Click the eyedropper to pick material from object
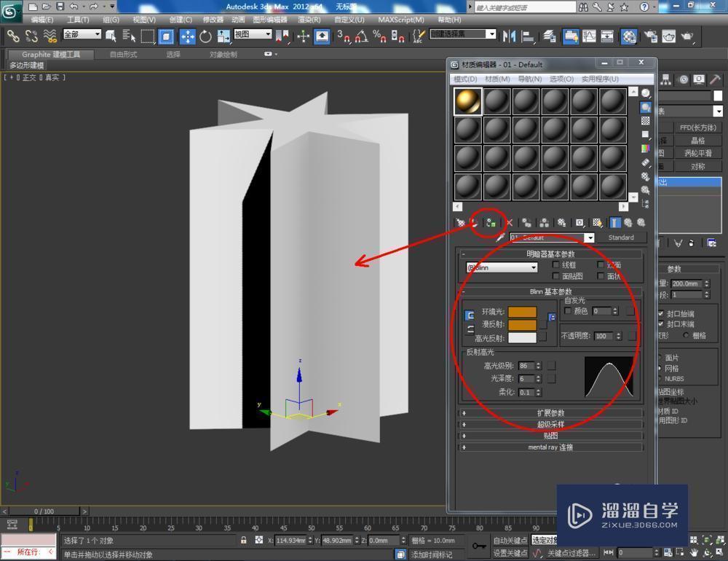Viewport: 728px width, 561px height. point(500,237)
